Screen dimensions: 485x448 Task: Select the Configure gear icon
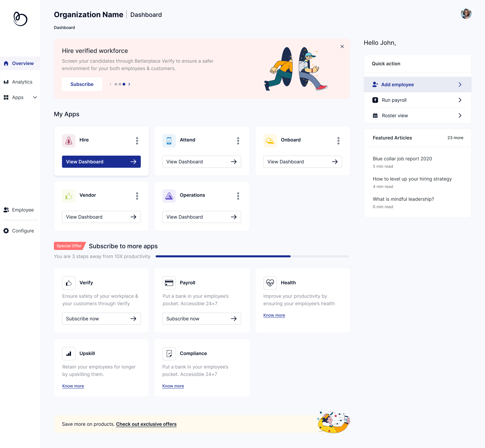[x=6, y=231]
